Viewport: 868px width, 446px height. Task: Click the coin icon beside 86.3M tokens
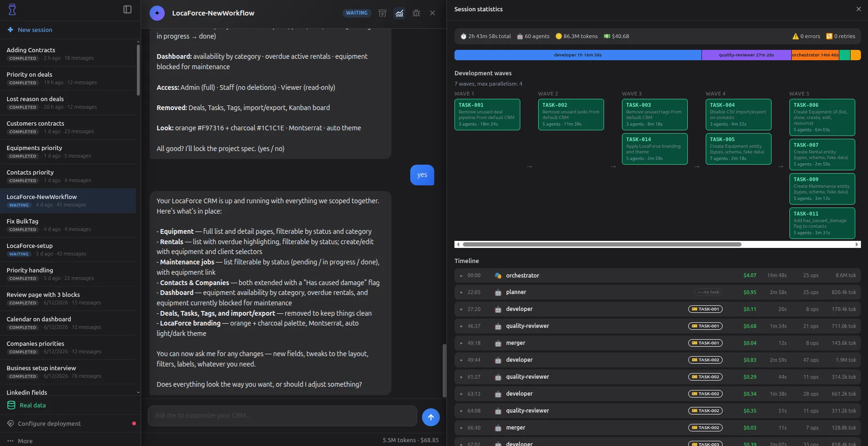[x=559, y=36]
